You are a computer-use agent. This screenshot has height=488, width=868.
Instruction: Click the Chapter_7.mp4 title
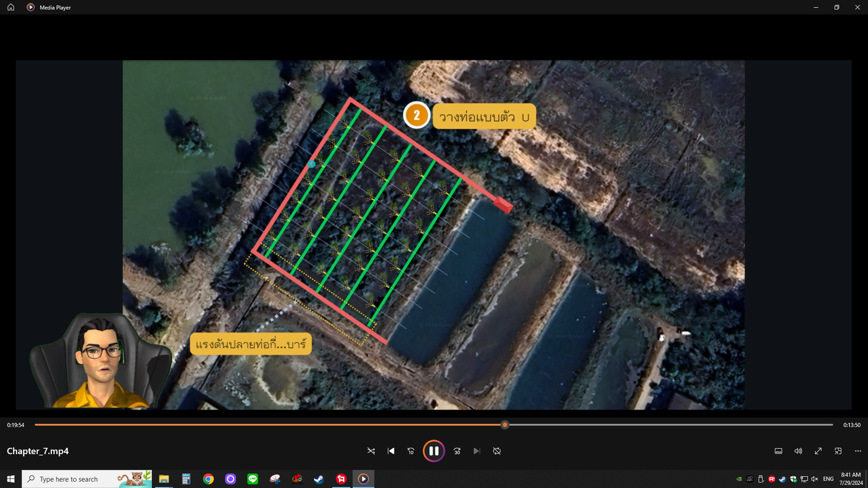point(38,451)
